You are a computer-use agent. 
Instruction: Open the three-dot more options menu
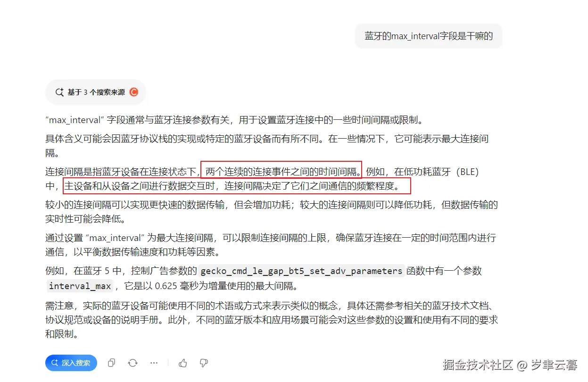tap(154, 363)
